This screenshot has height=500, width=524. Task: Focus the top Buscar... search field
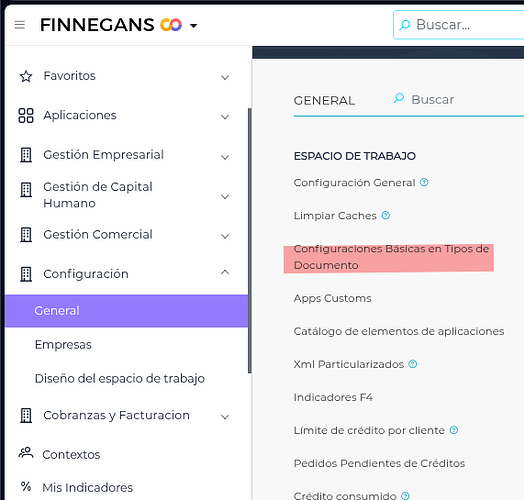click(458, 25)
